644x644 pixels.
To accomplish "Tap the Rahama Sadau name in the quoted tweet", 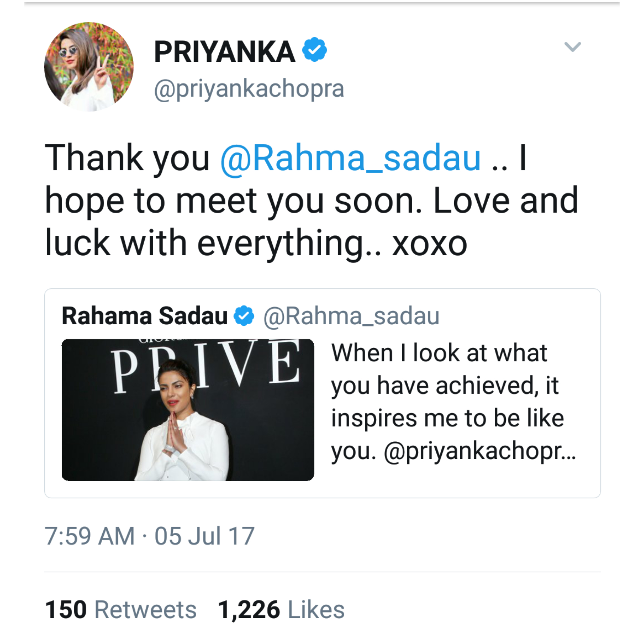I will (x=145, y=316).
